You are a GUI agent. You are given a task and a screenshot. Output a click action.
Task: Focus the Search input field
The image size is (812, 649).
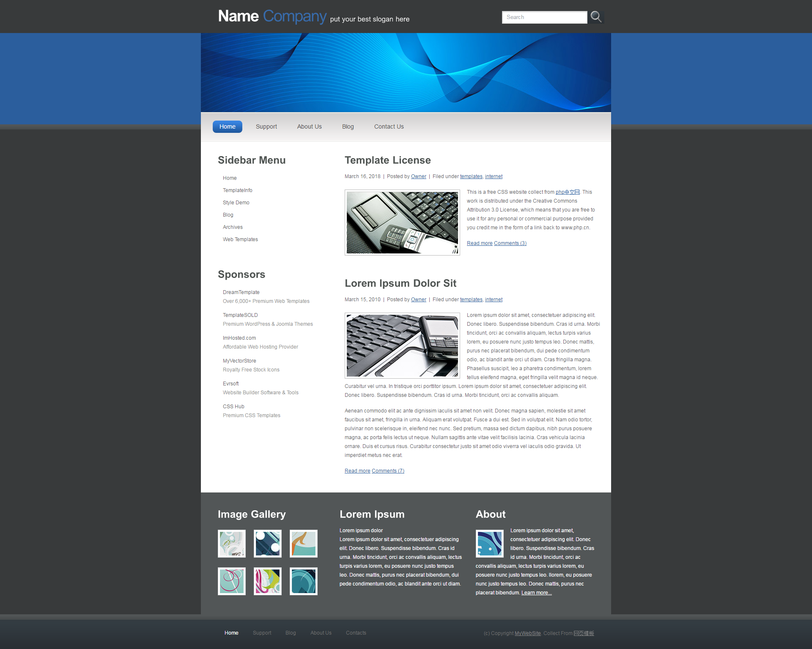click(544, 17)
